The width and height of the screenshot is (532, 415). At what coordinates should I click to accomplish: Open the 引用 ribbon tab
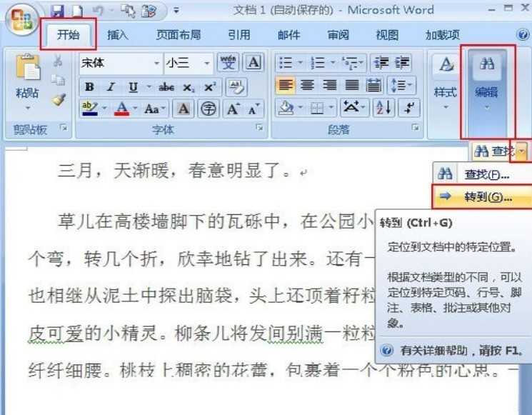(239, 34)
